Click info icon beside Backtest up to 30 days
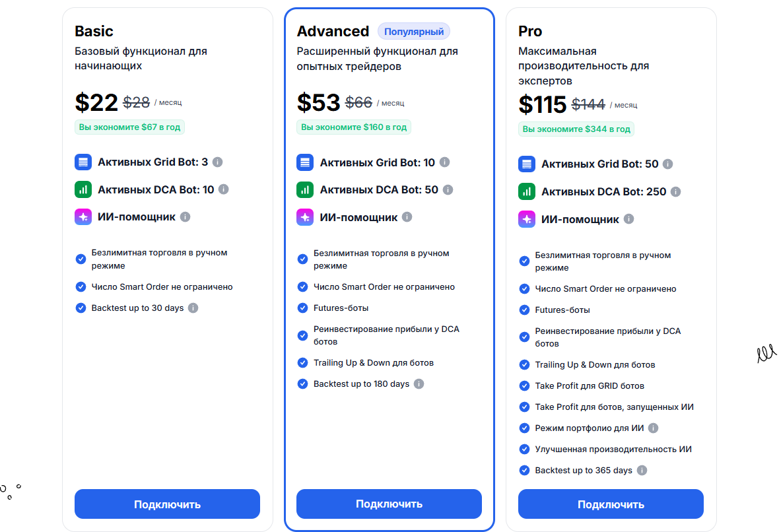 coord(193,308)
